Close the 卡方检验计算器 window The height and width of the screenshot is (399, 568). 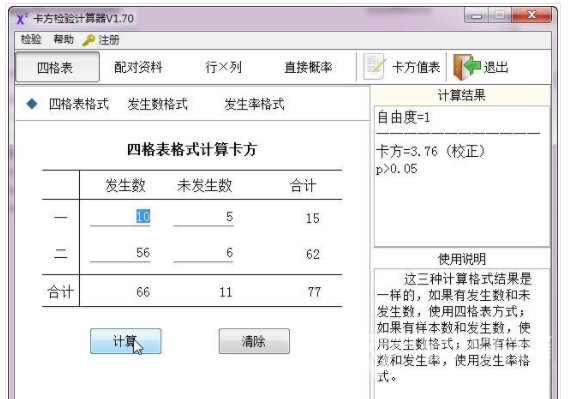tap(532, 15)
